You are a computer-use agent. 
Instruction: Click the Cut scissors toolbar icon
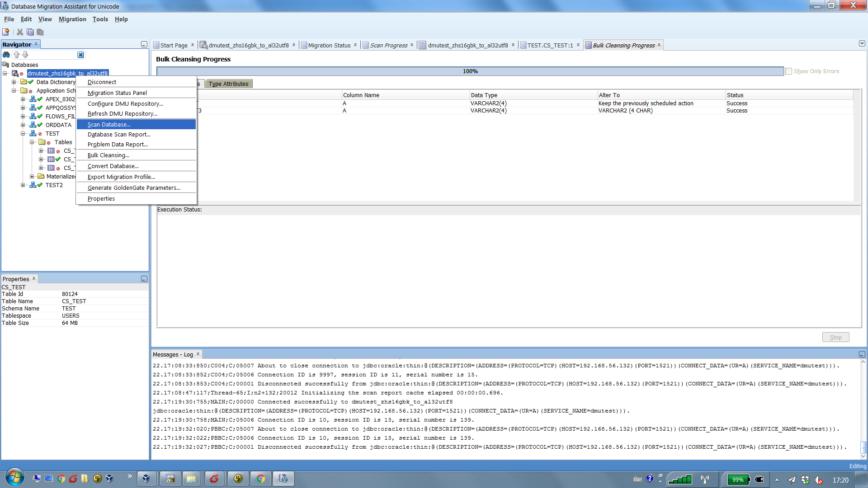click(20, 32)
